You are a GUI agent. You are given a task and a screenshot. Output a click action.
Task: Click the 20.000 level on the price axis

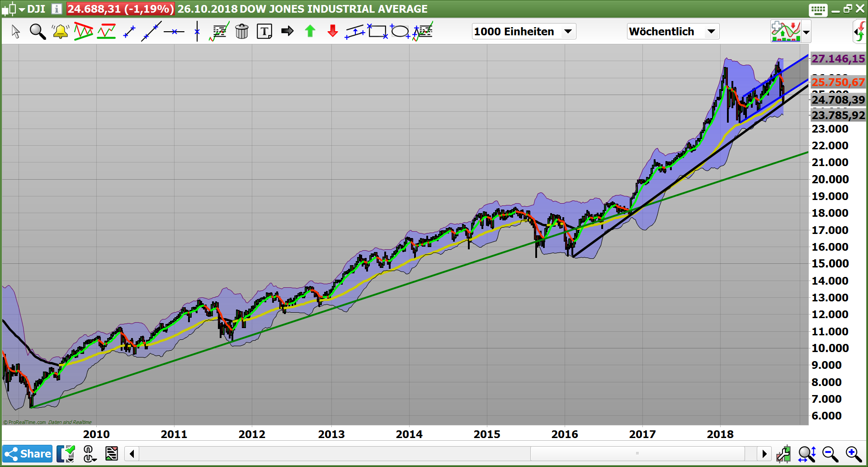click(830, 180)
